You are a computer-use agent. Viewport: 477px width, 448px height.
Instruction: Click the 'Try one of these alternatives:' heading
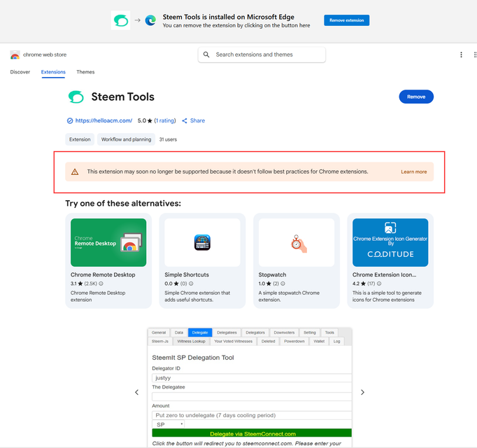click(x=123, y=204)
